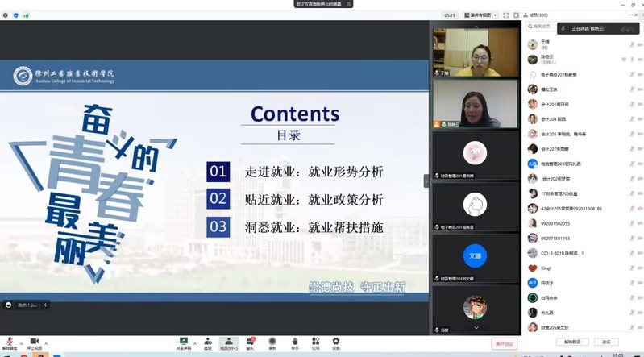The height and width of the screenshot is (357, 644).
Task: Open the Apps (应用) icon
Action: tap(316, 343)
